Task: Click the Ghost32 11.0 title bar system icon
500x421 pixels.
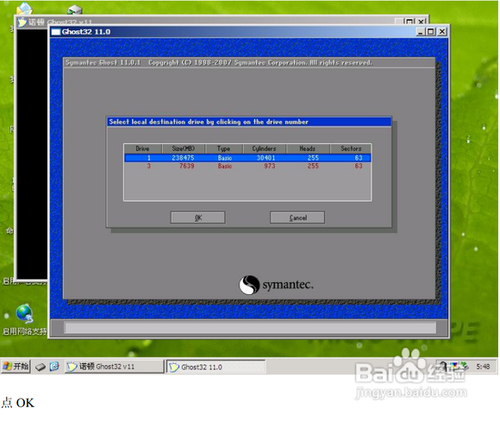Action: [x=56, y=32]
